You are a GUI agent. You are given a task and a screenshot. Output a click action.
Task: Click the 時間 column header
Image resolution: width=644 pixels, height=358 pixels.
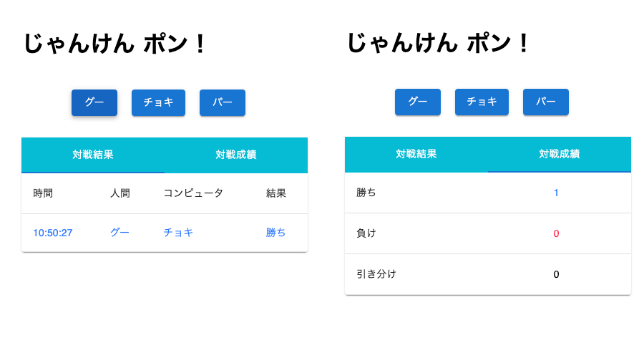click(43, 193)
